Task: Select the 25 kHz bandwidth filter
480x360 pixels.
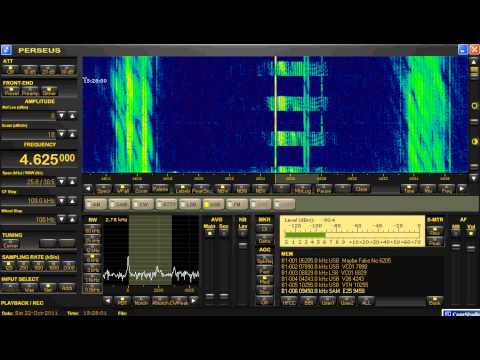Action: (92, 240)
